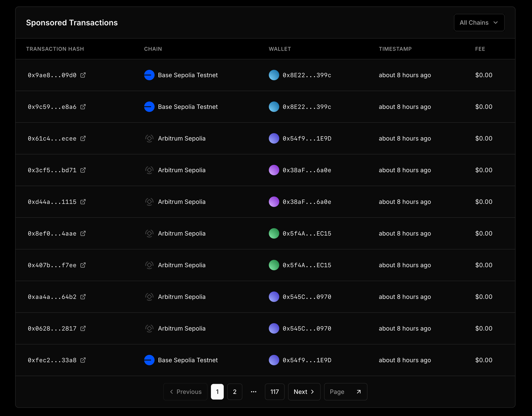The width and height of the screenshot is (532, 416).
Task: Click the Next page button
Action: click(304, 392)
